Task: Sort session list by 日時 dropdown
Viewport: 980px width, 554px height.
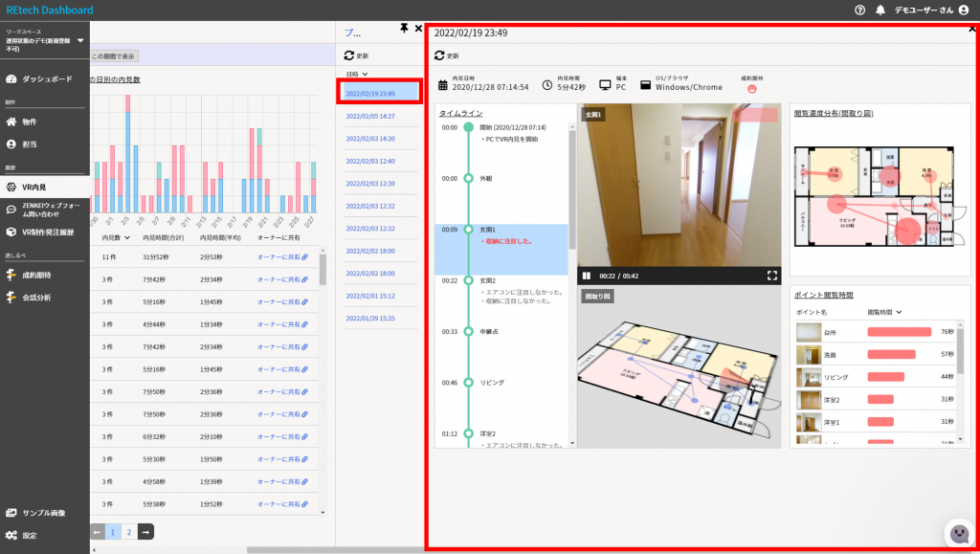Action: (357, 75)
